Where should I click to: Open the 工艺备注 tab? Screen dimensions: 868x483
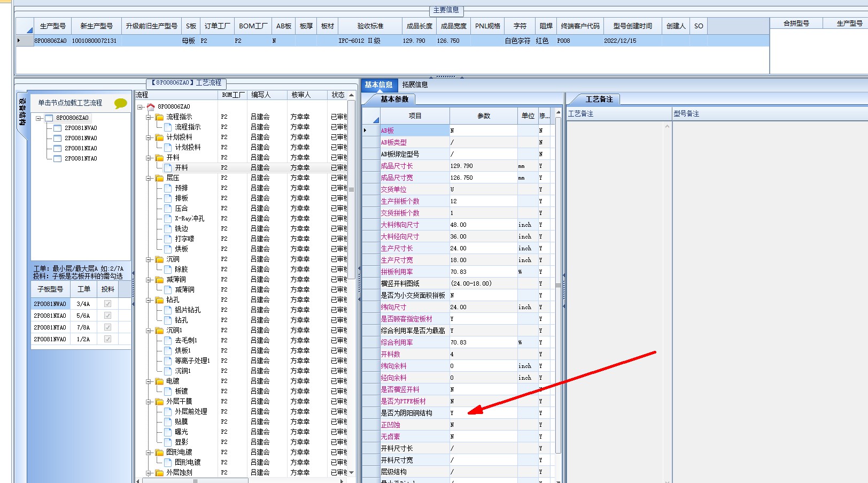click(599, 99)
